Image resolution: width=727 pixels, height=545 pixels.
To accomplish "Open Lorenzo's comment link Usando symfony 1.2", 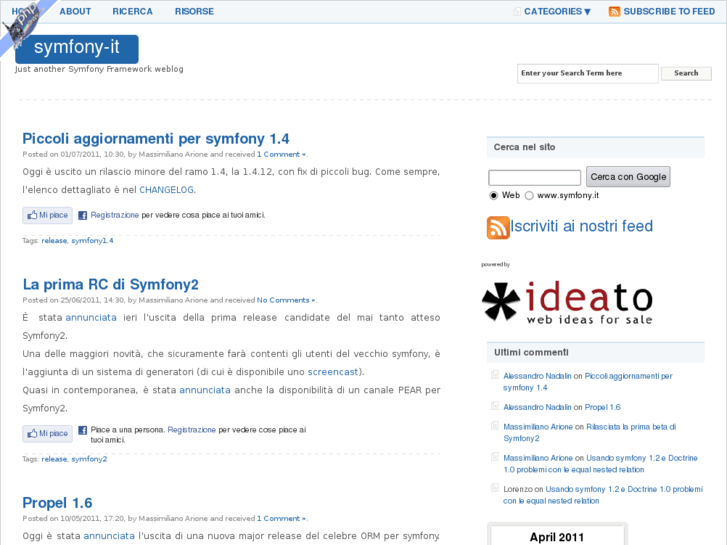I will point(603,495).
